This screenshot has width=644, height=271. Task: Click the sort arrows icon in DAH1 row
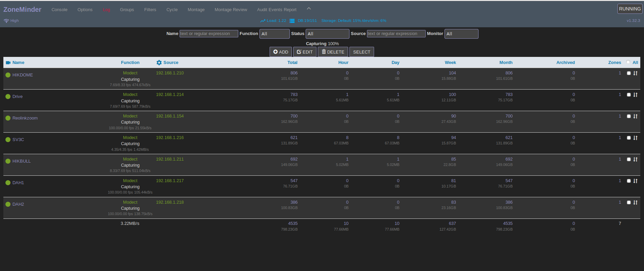coord(635,181)
